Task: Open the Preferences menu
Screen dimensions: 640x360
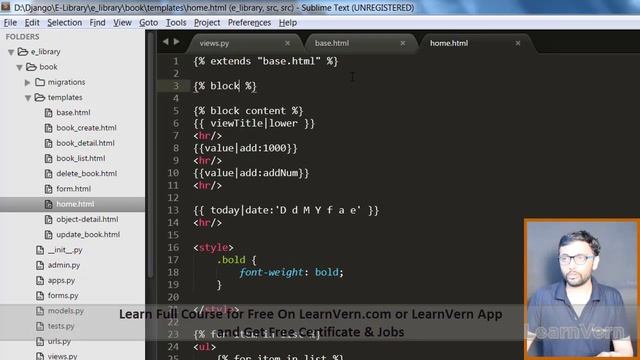Action: pos(249,22)
